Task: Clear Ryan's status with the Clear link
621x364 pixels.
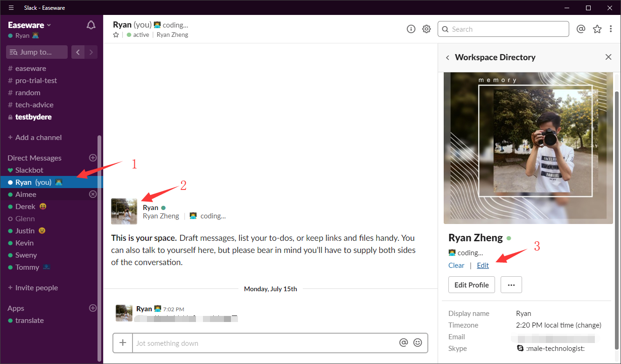Action: click(456, 265)
